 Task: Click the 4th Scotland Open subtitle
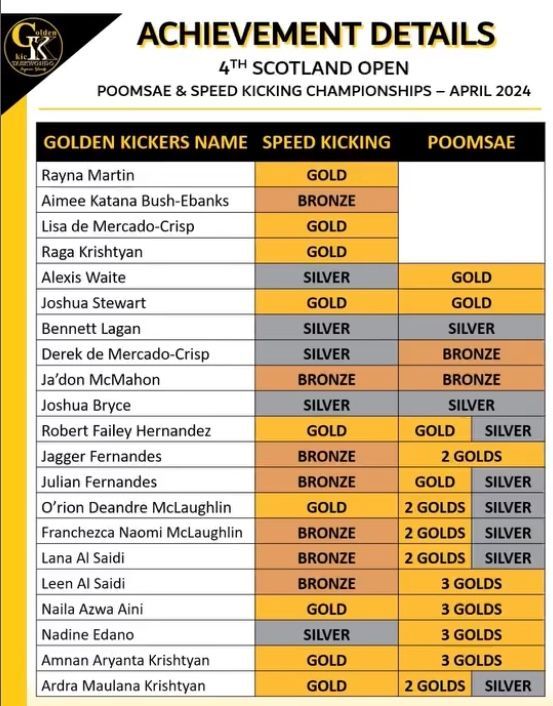pyautogui.click(x=314, y=68)
